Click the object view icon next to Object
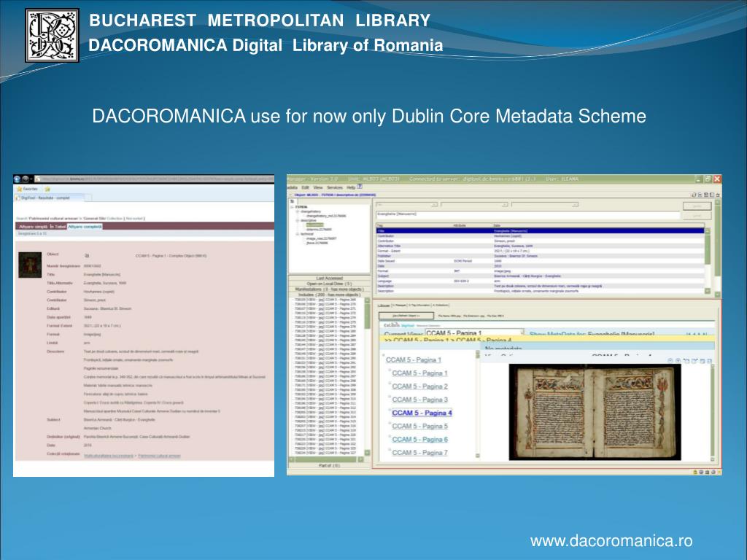Viewport: 747px width, 560px height. [87, 256]
